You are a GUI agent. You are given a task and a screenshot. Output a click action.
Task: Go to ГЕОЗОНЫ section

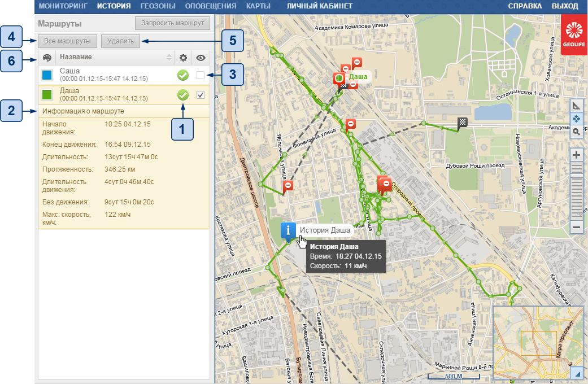(158, 6)
